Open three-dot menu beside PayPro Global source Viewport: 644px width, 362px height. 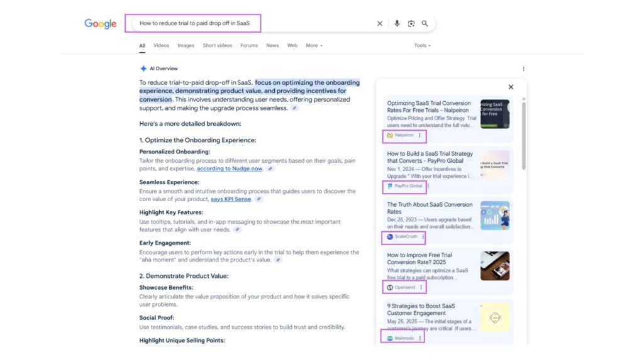[428, 186]
